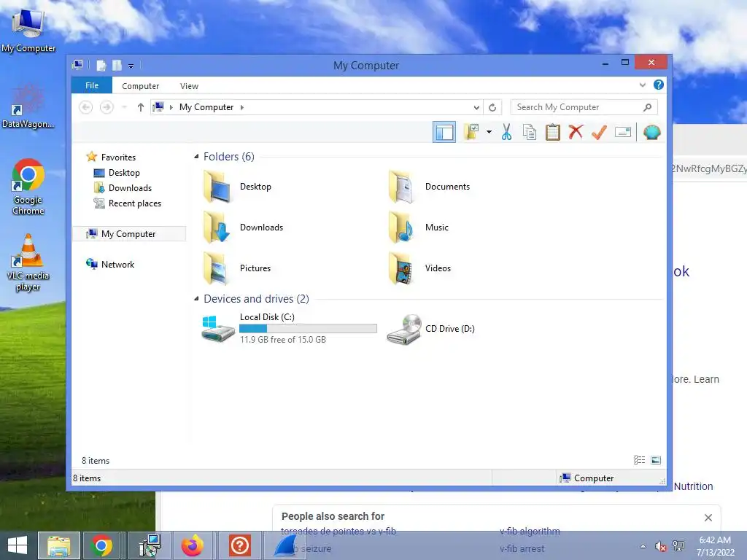This screenshot has width=747, height=560.
Task: Click the new folder quick access icon
Action: point(117,65)
